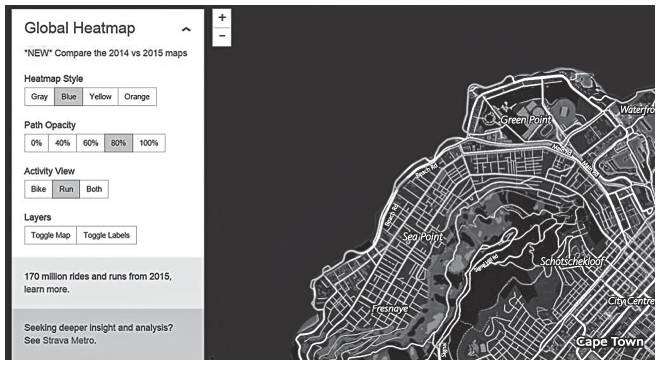Show Both activities view

94,189
